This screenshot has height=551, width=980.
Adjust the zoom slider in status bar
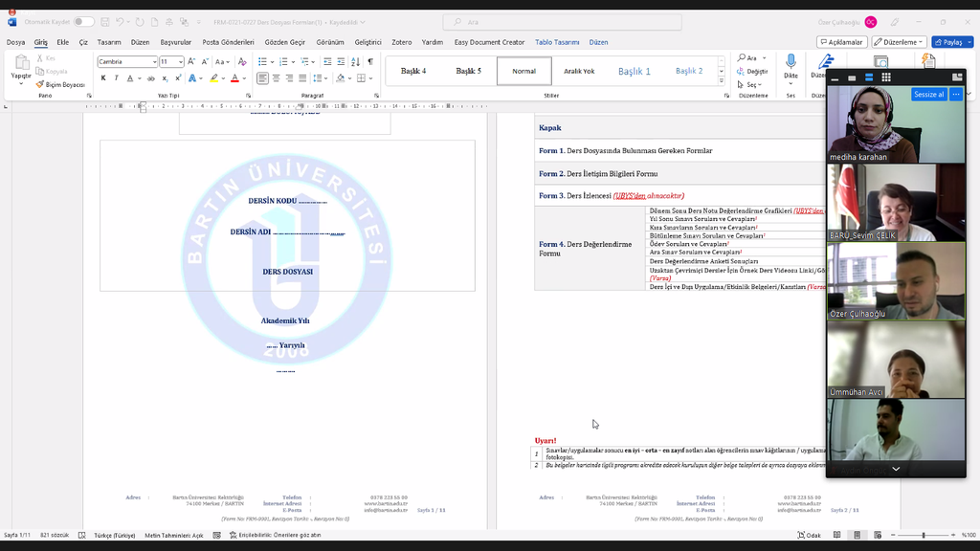[x=924, y=536]
